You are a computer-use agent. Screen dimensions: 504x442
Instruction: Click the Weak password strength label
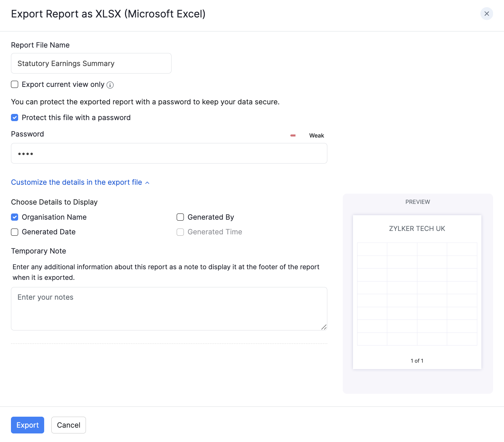point(316,135)
